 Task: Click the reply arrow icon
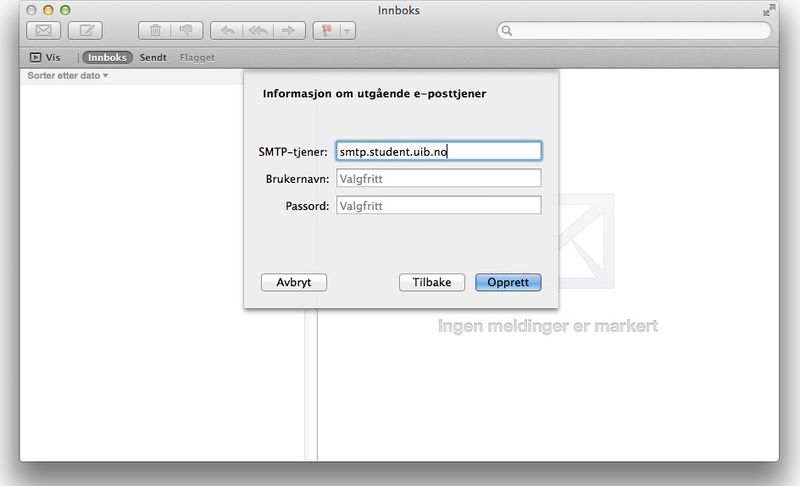pyautogui.click(x=227, y=31)
